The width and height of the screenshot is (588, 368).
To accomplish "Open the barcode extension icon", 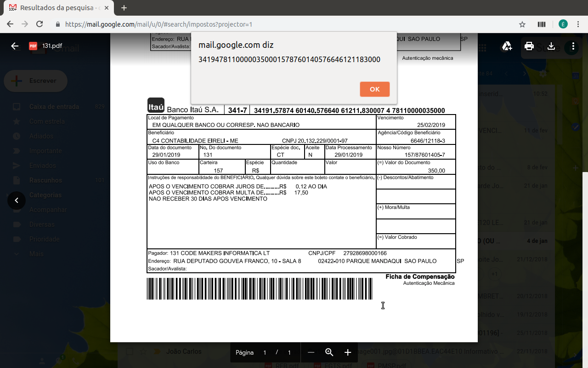I will [542, 24].
